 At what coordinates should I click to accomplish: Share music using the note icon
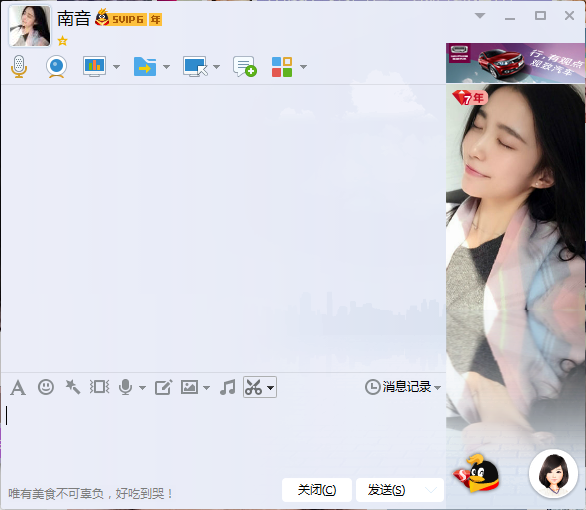228,387
